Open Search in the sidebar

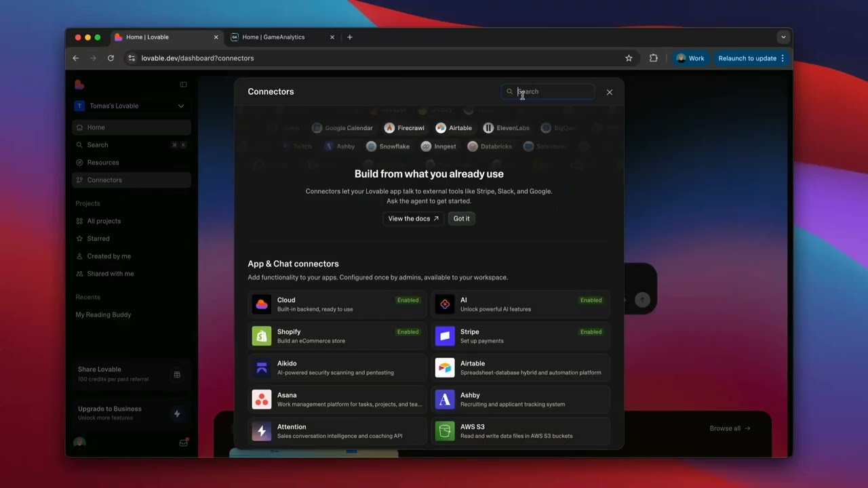click(132, 145)
